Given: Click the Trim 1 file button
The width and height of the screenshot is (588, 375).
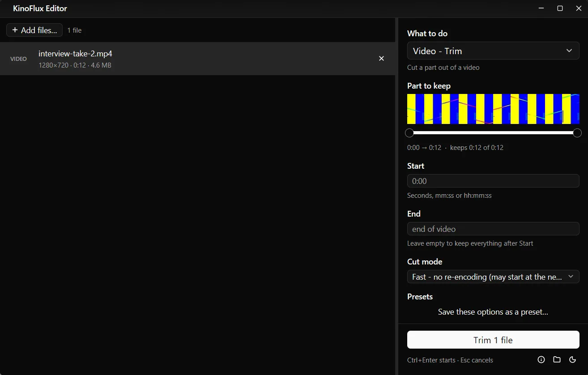Looking at the screenshot, I should point(493,340).
